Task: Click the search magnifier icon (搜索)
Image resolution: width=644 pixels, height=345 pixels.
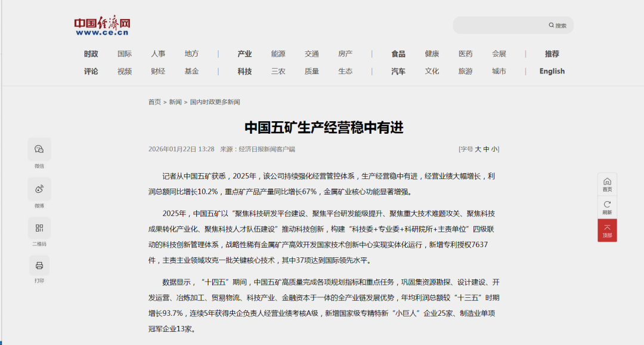Action: (x=550, y=24)
